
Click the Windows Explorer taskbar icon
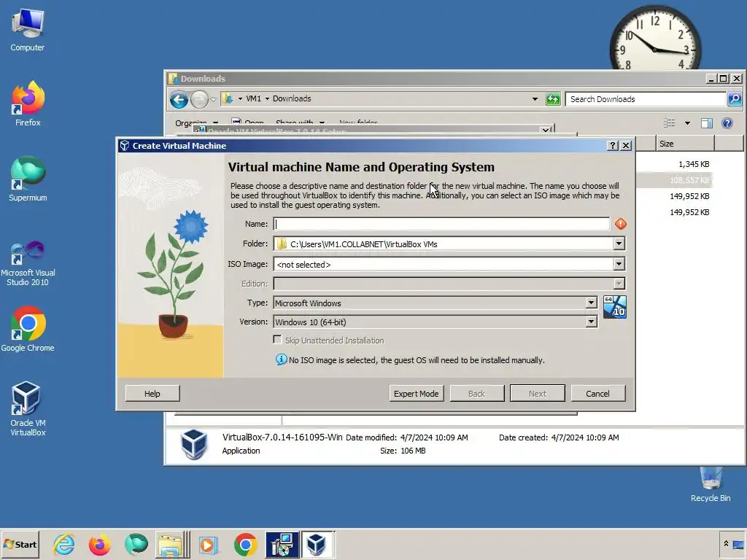pyautogui.click(x=171, y=544)
